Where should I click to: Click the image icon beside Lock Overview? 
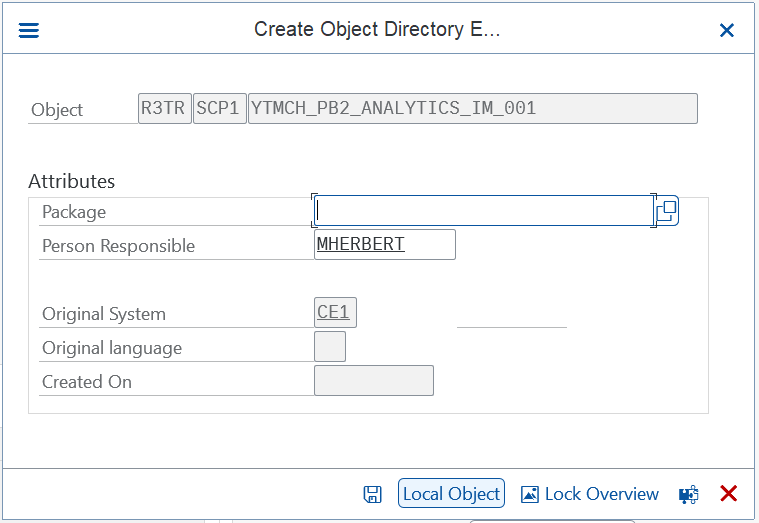pyautogui.click(x=530, y=494)
